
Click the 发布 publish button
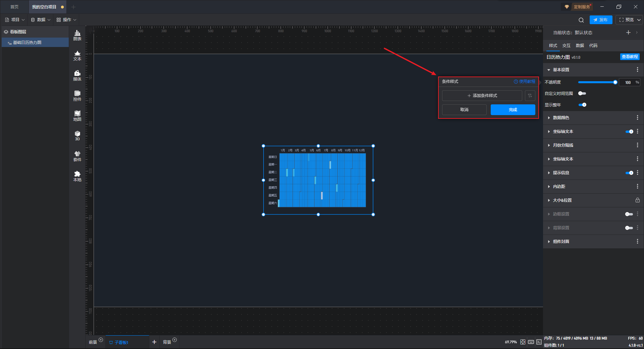(601, 20)
